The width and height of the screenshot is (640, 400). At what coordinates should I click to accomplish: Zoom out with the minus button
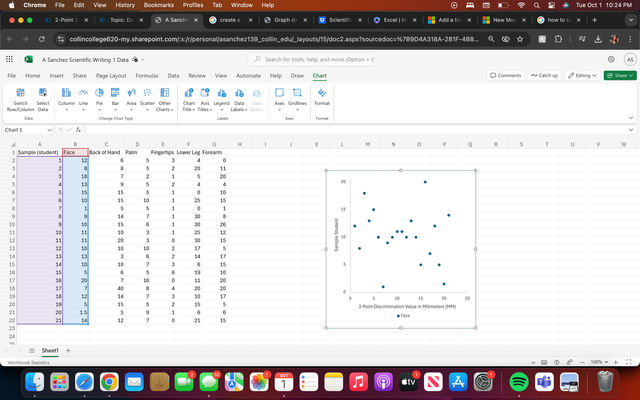coord(582,362)
